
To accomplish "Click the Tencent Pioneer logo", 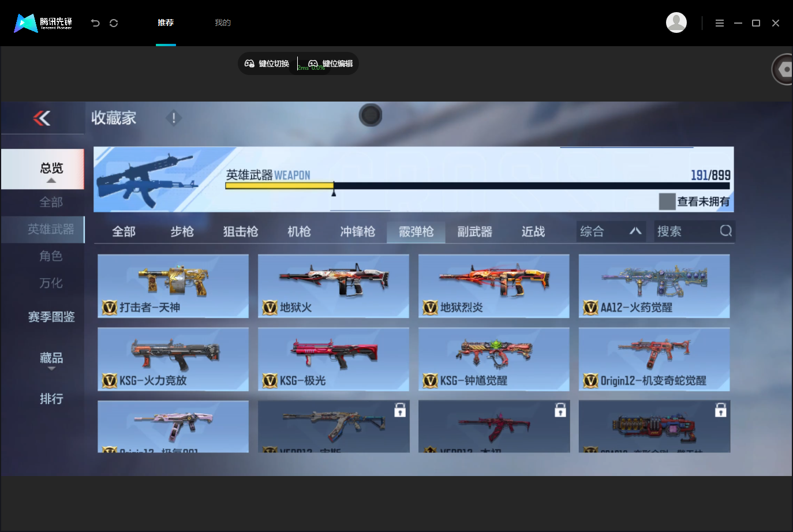I will click(x=43, y=23).
